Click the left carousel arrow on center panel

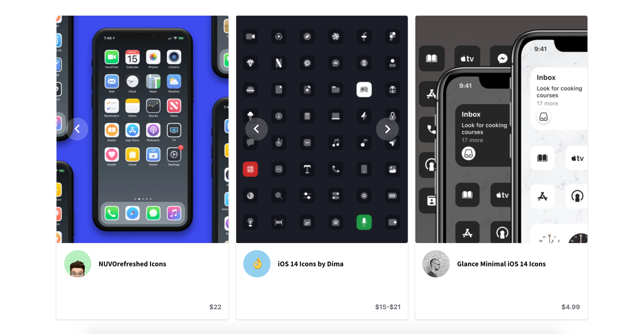coord(256,129)
